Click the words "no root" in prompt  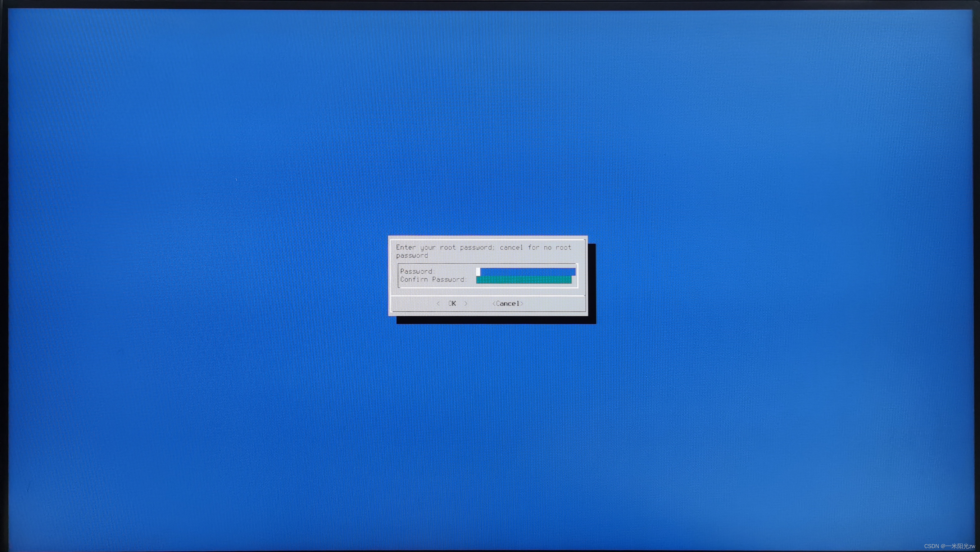point(557,247)
